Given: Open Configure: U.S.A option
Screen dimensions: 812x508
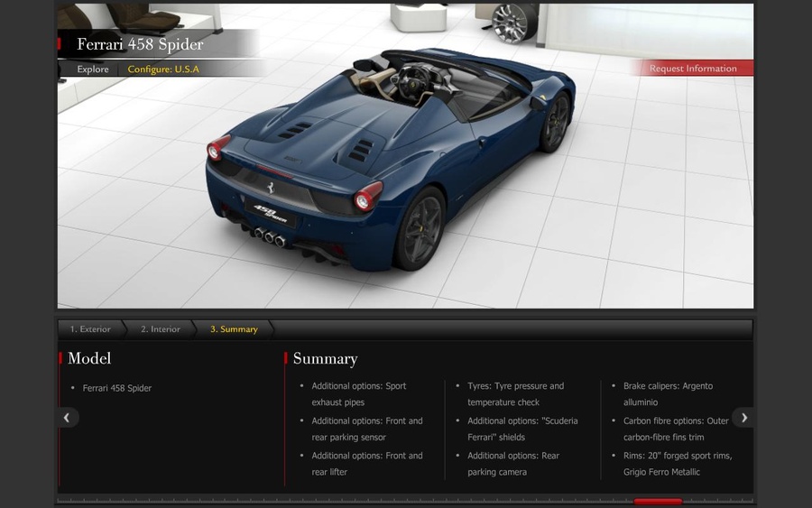Looking at the screenshot, I should pyautogui.click(x=163, y=69).
